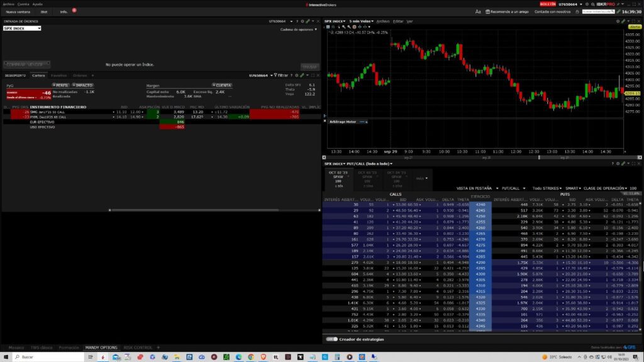Select the SMG Jan17'25 50 CALL position row
Image resolution: width=644 pixels, height=362 pixels.
(x=162, y=112)
